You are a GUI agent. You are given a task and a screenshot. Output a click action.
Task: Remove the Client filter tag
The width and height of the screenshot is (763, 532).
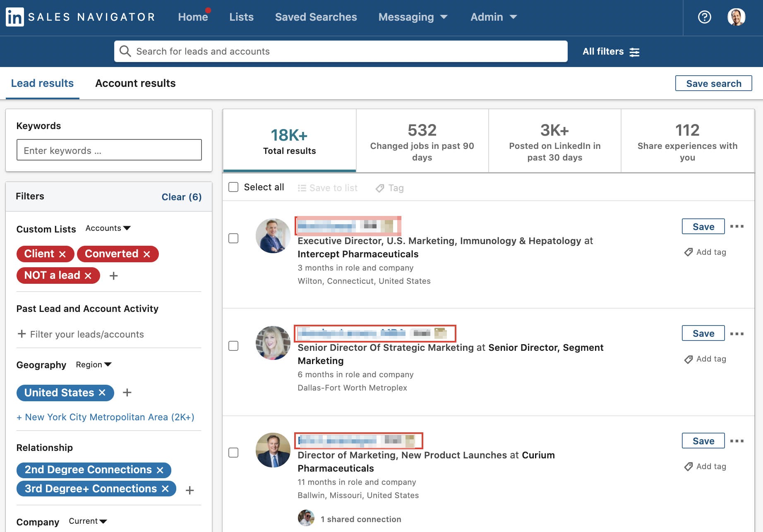(62, 254)
